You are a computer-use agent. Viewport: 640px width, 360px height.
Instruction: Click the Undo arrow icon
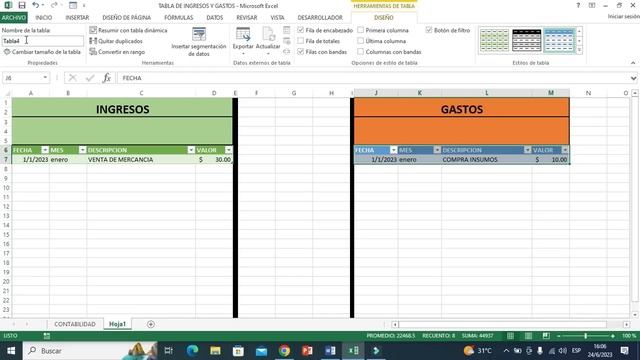point(36,5)
